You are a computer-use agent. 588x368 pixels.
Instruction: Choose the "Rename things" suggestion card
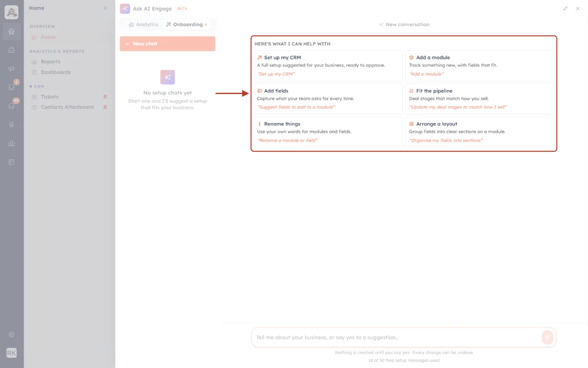point(328,132)
